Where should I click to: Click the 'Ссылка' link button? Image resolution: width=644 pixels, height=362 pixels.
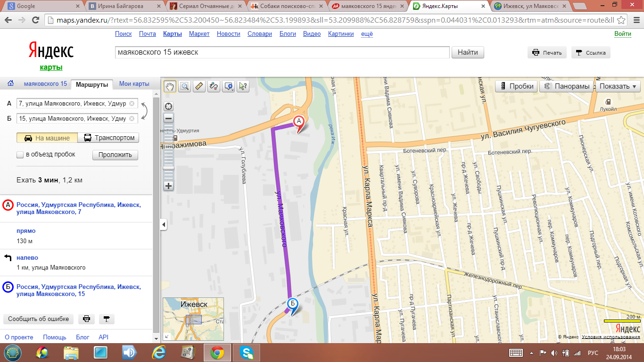591,53
